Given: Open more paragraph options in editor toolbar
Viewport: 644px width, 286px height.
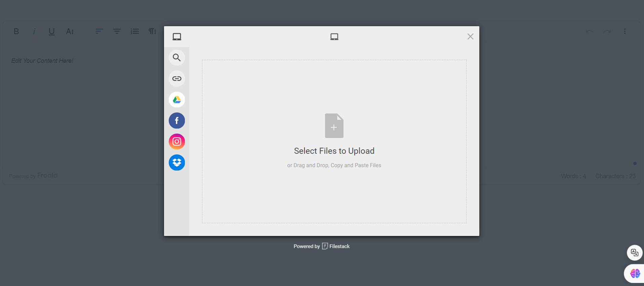Looking at the screenshot, I should coord(152,31).
